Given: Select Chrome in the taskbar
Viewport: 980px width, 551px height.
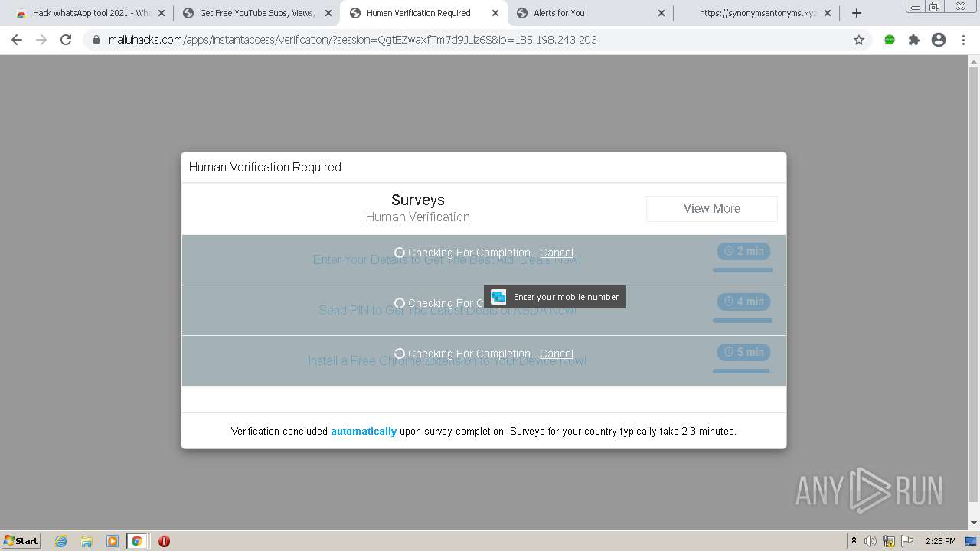Looking at the screenshot, I should [137, 541].
